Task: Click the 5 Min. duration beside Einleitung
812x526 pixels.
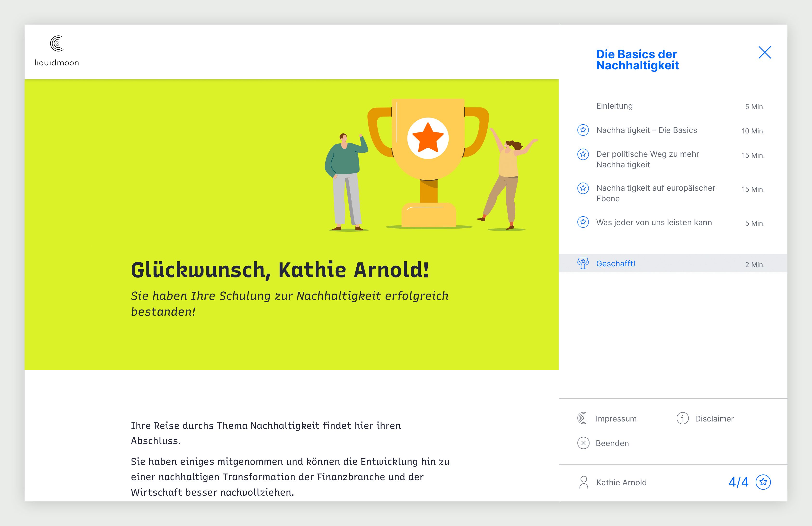Action: (755, 107)
